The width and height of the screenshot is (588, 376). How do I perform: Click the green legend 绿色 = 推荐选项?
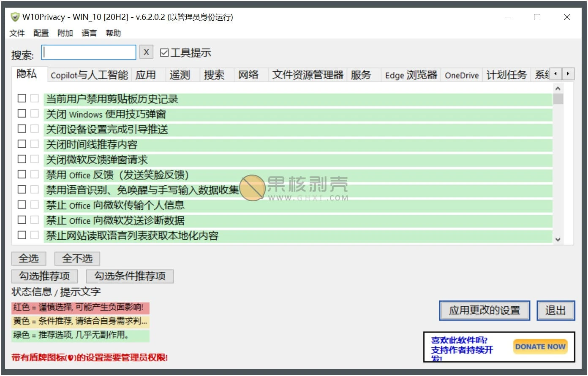click(x=80, y=335)
